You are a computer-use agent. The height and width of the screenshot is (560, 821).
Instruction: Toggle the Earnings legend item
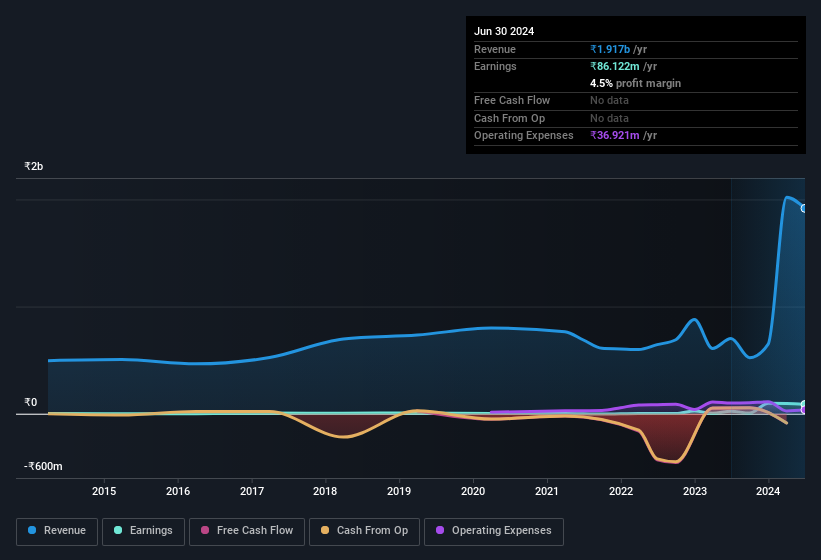pyautogui.click(x=143, y=530)
